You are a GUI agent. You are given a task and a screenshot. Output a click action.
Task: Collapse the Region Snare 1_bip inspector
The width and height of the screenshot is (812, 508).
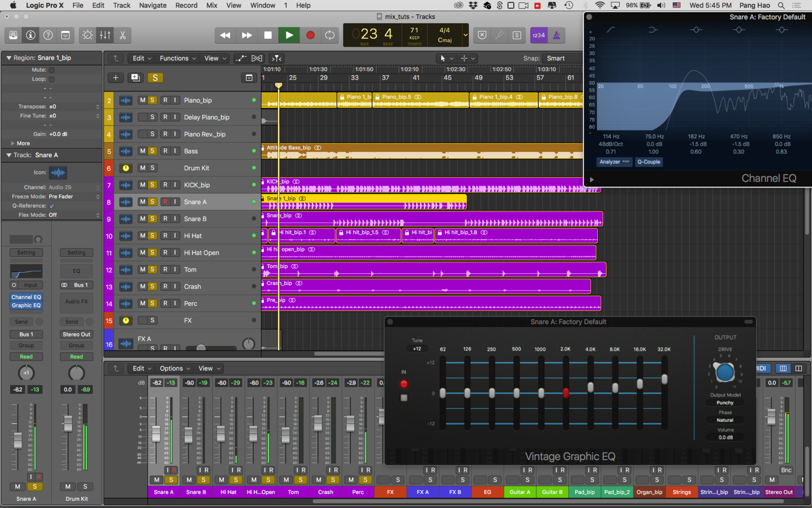(9, 58)
